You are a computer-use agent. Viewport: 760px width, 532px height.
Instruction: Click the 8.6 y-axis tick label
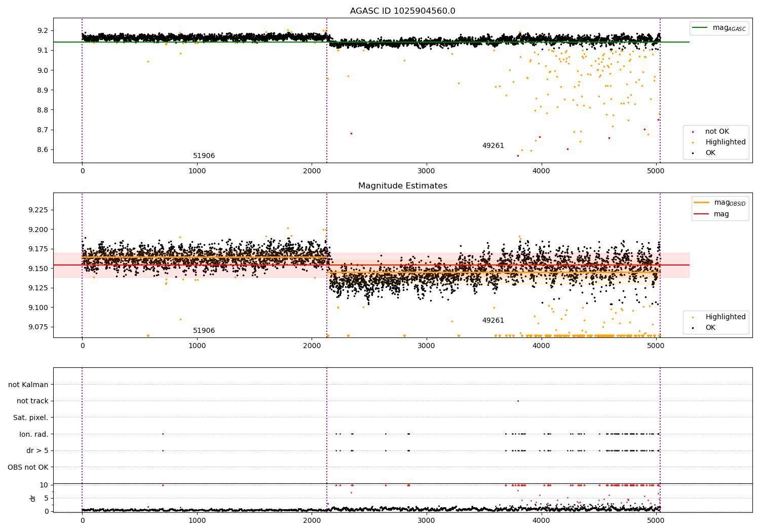[x=43, y=150]
